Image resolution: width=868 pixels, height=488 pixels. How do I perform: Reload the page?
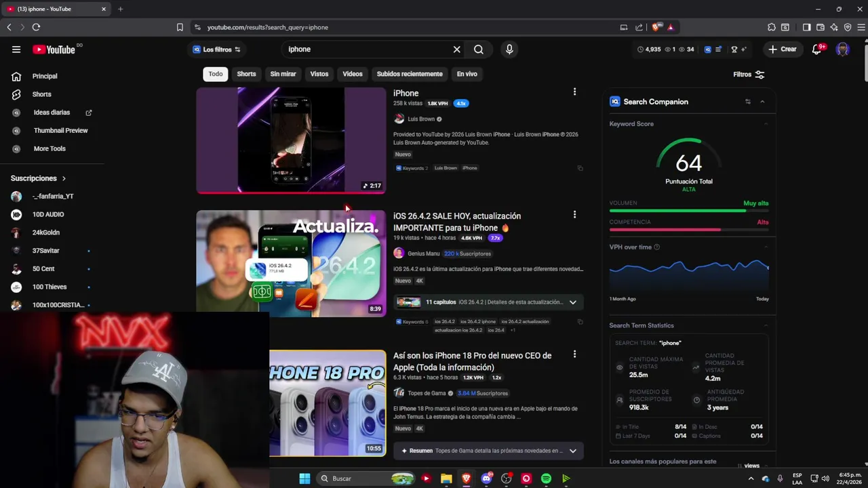click(x=36, y=27)
